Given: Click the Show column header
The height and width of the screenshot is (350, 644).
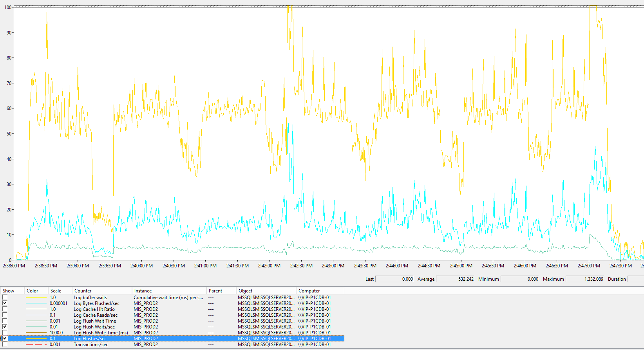Looking at the screenshot, I should [x=12, y=291].
